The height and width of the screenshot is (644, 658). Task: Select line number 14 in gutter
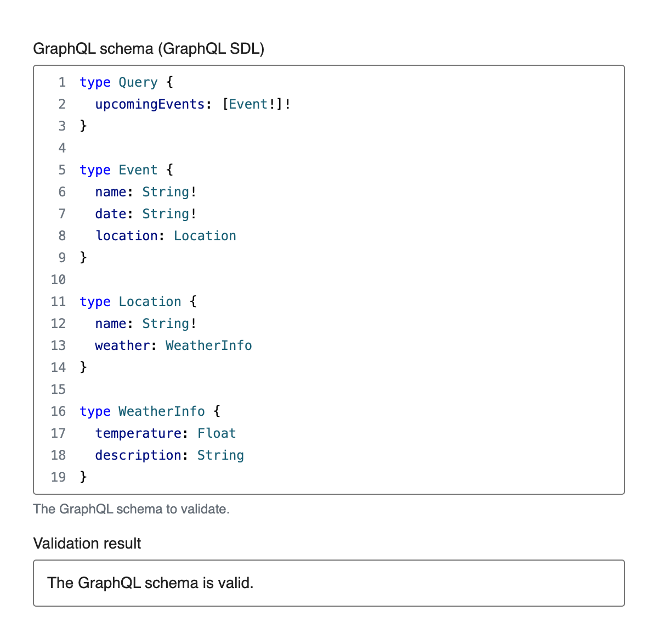click(58, 368)
